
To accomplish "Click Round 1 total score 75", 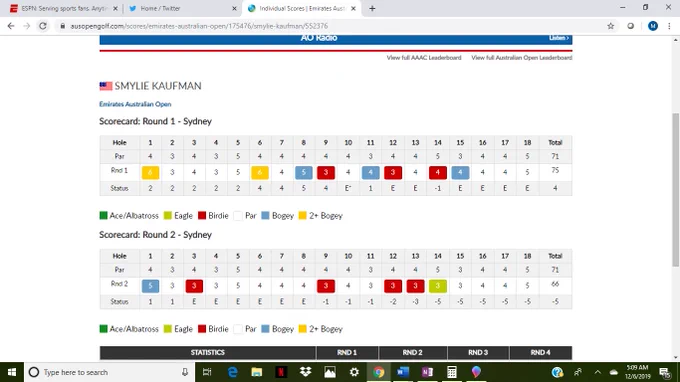I will click(x=555, y=170).
